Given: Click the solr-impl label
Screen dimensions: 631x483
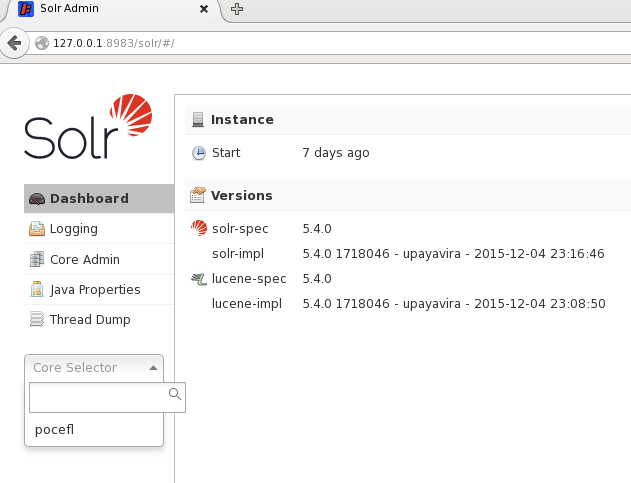Looking at the screenshot, I should coord(238,254).
